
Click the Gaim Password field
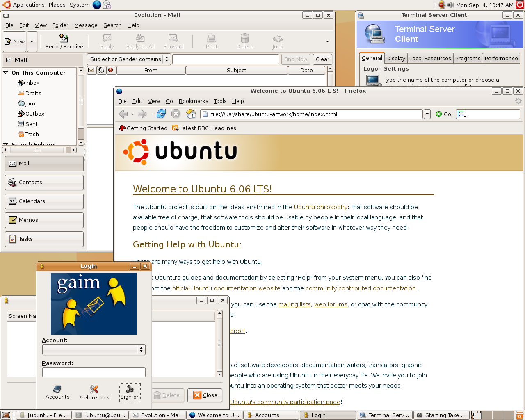pyautogui.click(x=94, y=372)
